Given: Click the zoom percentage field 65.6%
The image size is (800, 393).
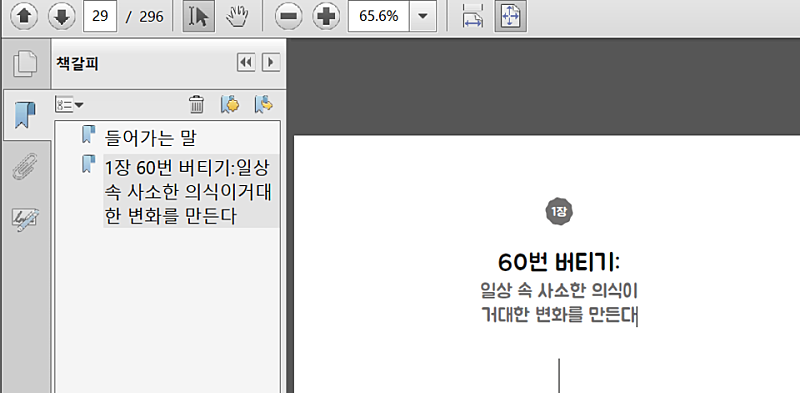Looking at the screenshot, I should tap(379, 17).
